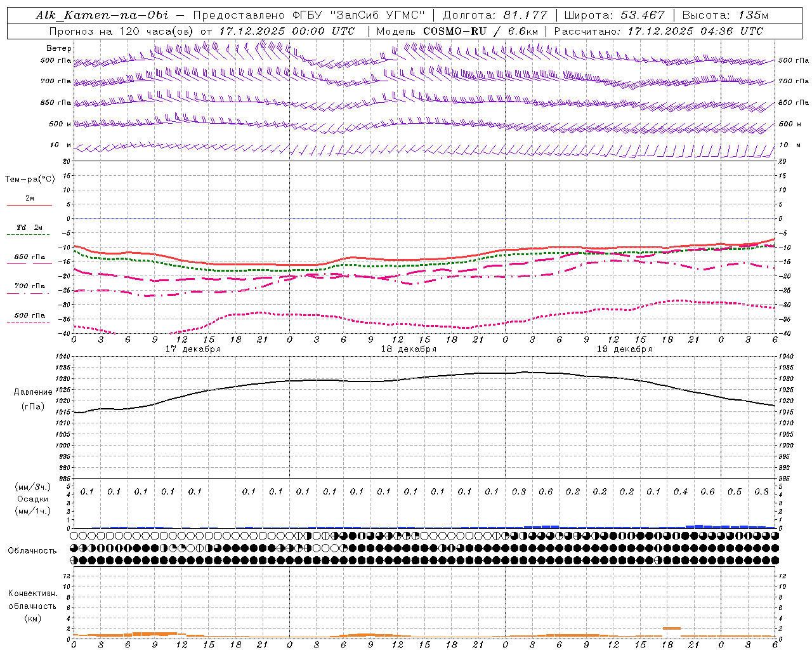Viewport: 812px width, 650px height.
Task: Click the 500 м wind level label on left
Action: 61,124
